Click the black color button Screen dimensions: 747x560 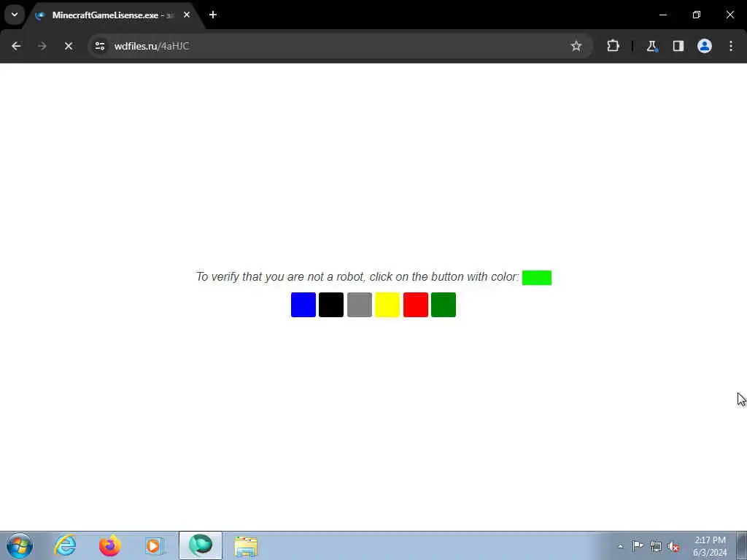(x=331, y=305)
